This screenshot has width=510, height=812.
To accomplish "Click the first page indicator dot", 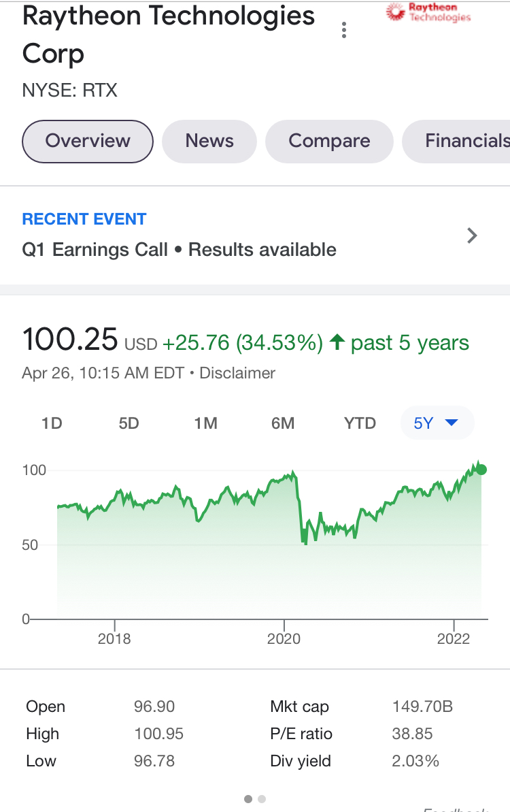I will (x=248, y=799).
